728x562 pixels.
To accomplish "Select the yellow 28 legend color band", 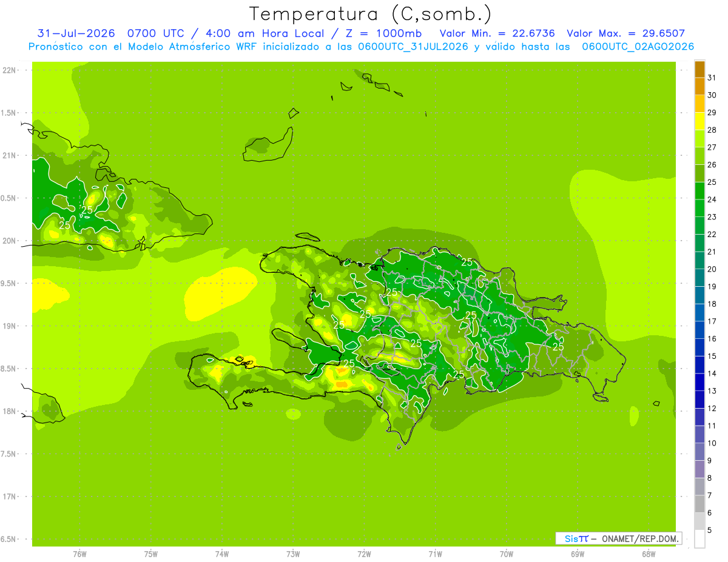I will 699,121.
